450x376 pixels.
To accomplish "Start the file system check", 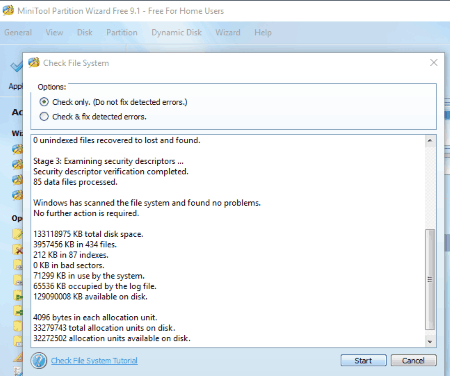I will coord(363,360).
